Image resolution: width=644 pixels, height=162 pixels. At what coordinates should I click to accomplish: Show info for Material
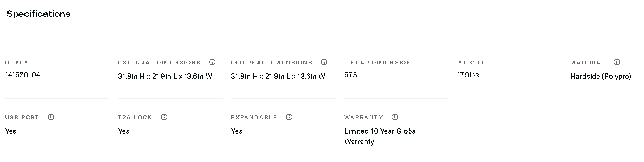617,62
